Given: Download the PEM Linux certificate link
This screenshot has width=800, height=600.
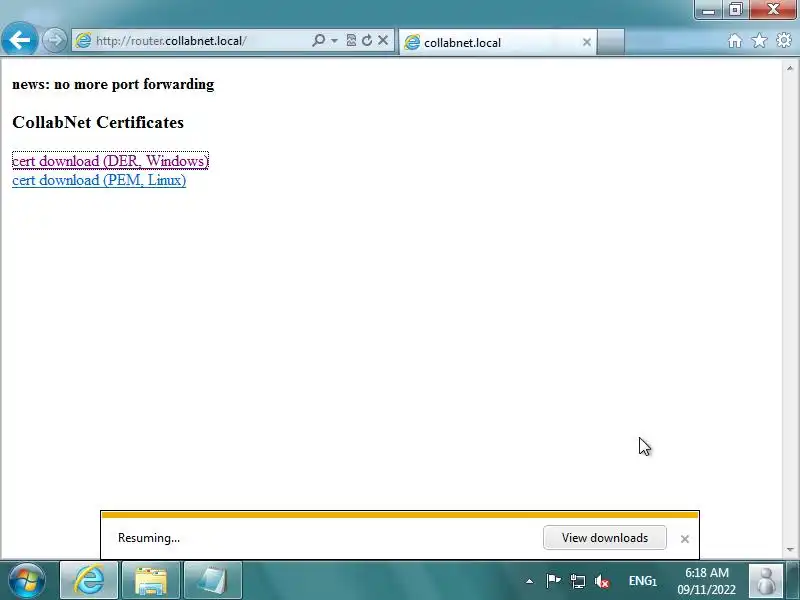Looking at the screenshot, I should pyautogui.click(x=99, y=180).
